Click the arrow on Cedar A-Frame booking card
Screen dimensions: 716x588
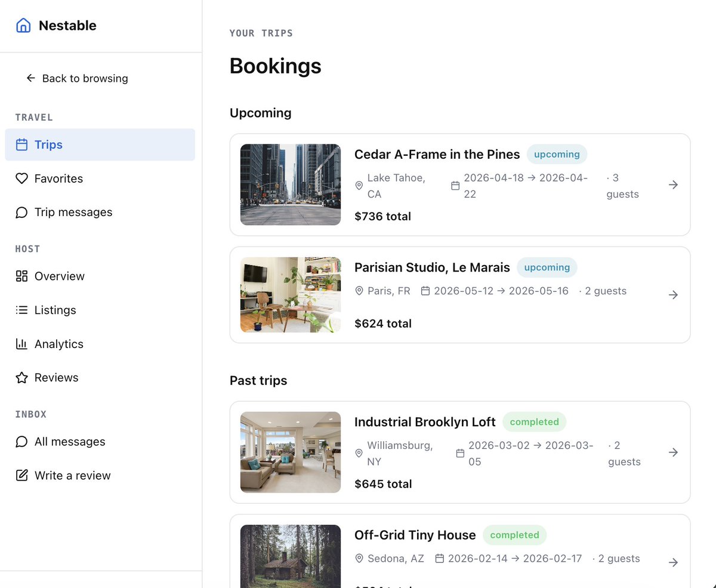[x=673, y=185]
